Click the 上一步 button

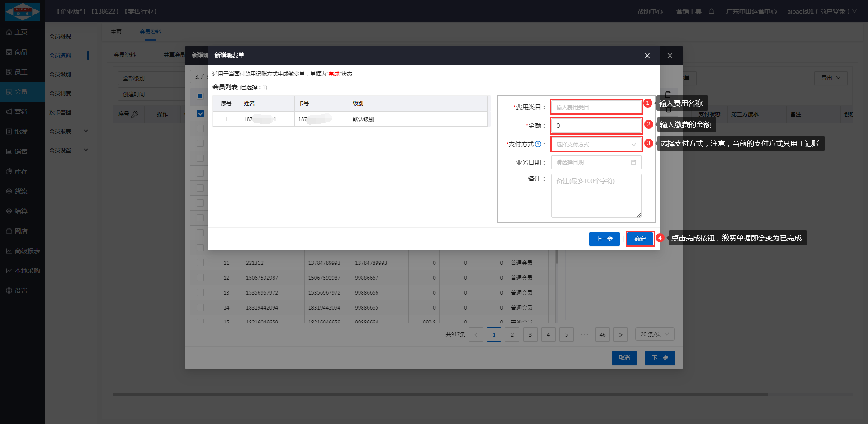[604, 239]
